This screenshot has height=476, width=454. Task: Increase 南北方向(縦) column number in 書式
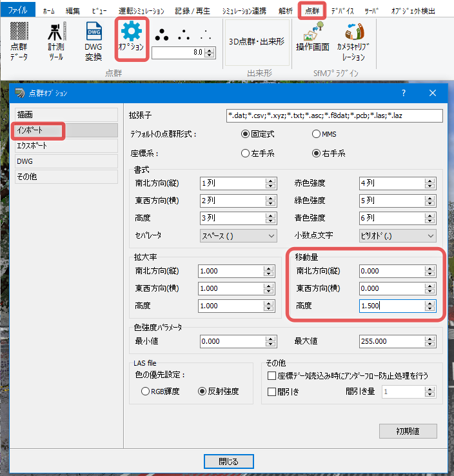270,181
